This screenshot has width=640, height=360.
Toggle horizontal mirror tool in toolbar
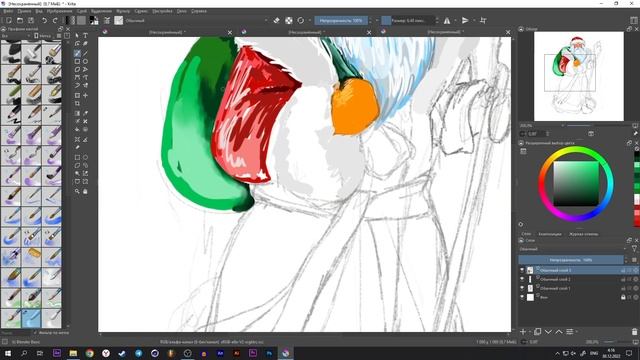pos(447,20)
